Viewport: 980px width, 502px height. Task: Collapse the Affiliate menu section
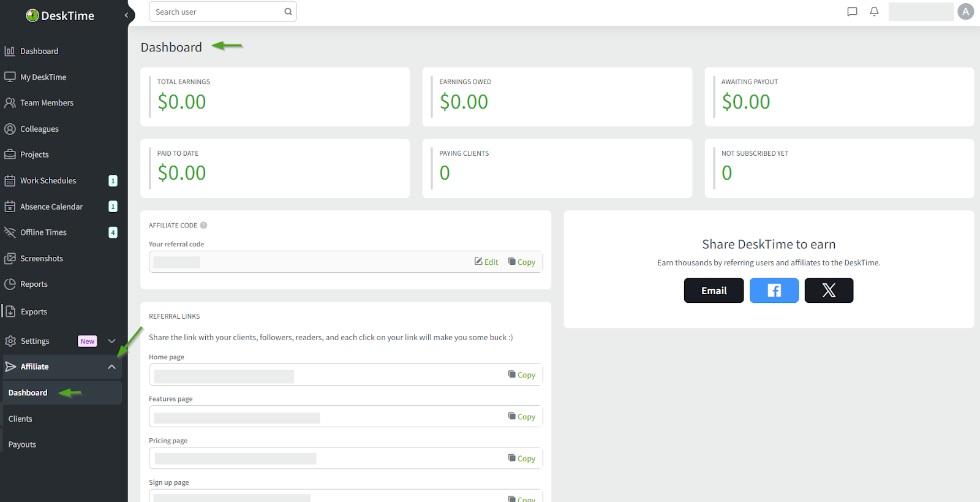(111, 367)
